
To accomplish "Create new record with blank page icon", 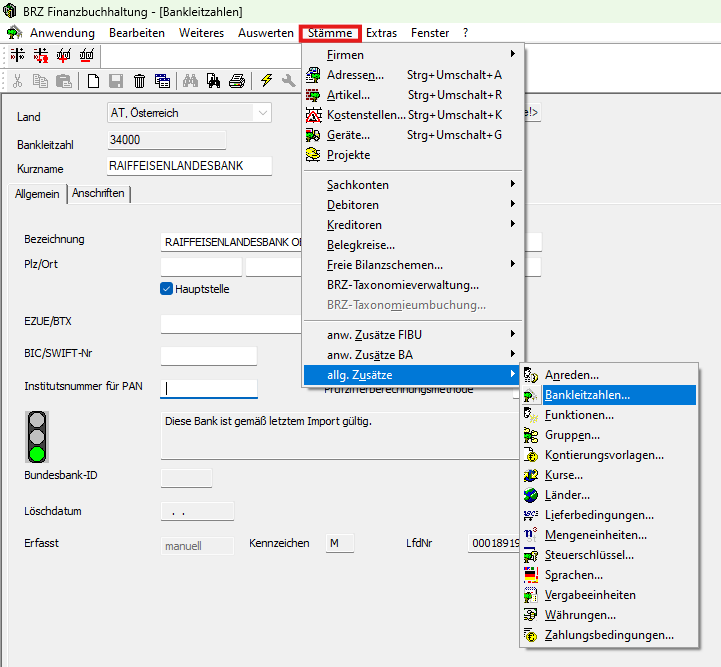I will pyautogui.click(x=93, y=81).
